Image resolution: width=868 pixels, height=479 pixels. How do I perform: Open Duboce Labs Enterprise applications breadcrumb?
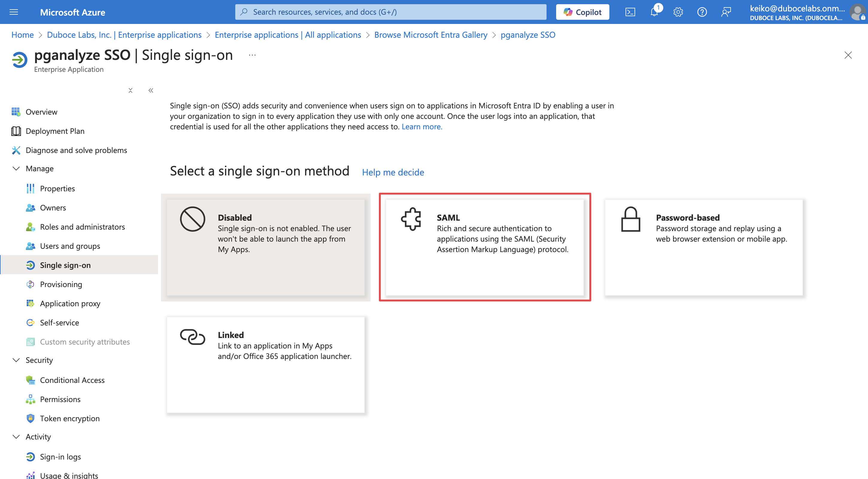[x=124, y=35]
